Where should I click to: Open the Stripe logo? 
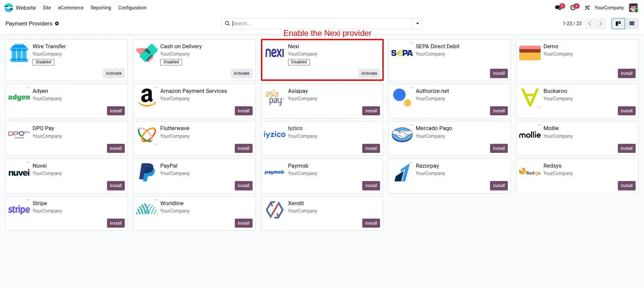[x=19, y=210]
